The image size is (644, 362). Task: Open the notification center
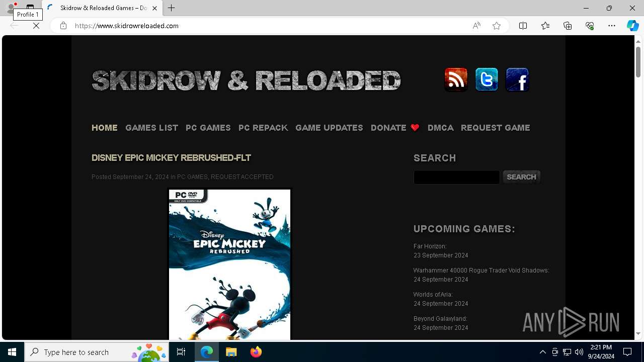[x=627, y=352]
